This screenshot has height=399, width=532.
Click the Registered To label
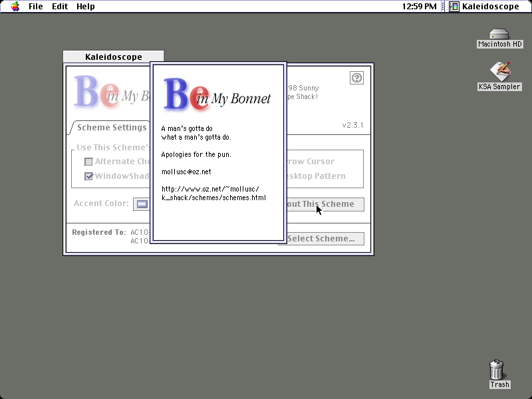(98, 232)
